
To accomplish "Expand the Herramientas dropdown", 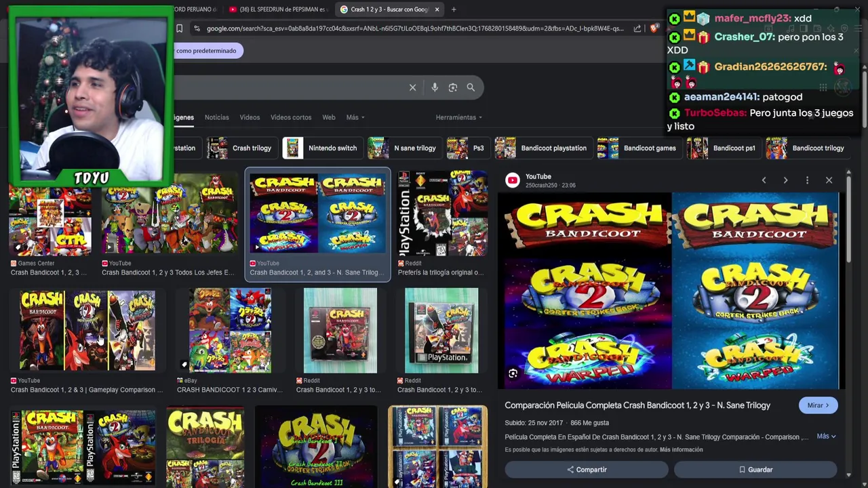I will (x=459, y=117).
